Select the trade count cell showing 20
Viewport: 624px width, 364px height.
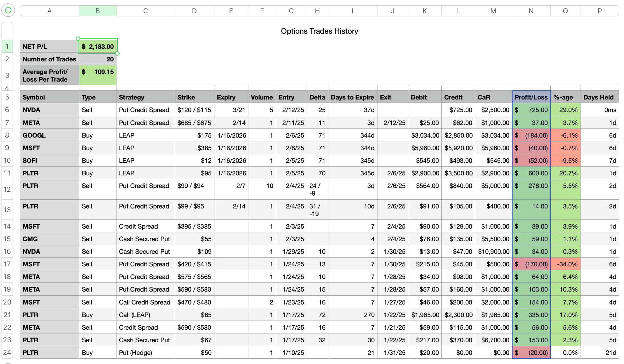(98, 59)
